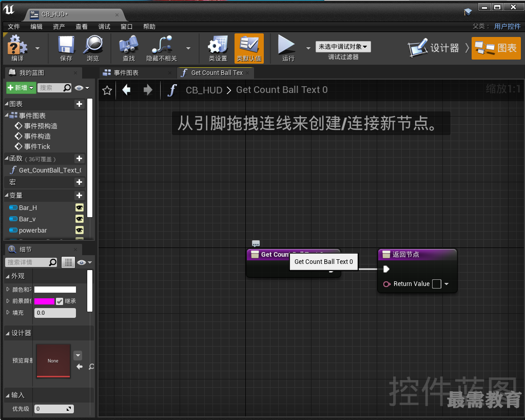Toggle visibility eye for powerbar variable
This screenshot has height=420, width=525.
(x=80, y=231)
